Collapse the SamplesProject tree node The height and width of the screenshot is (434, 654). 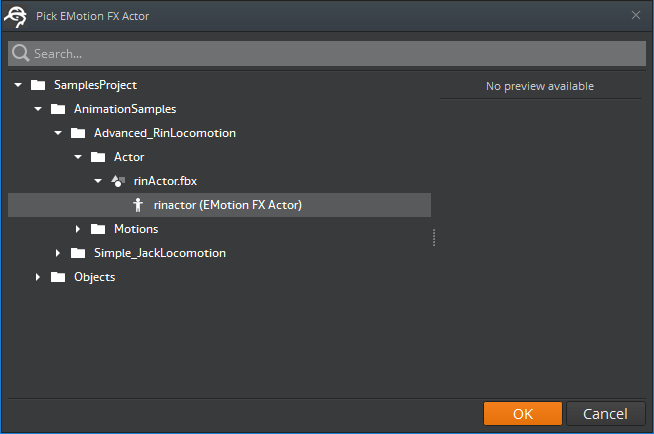[18, 85]
